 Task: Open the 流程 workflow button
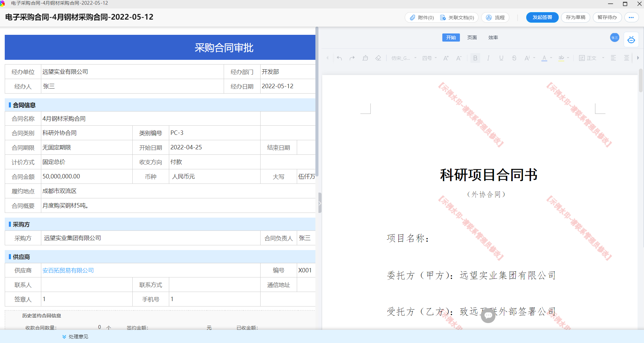(495, 18)
